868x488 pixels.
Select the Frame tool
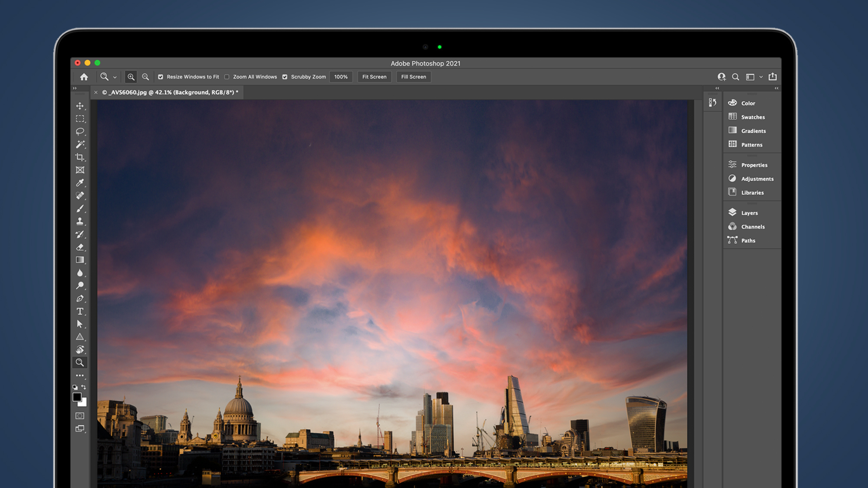coord(80,170)
